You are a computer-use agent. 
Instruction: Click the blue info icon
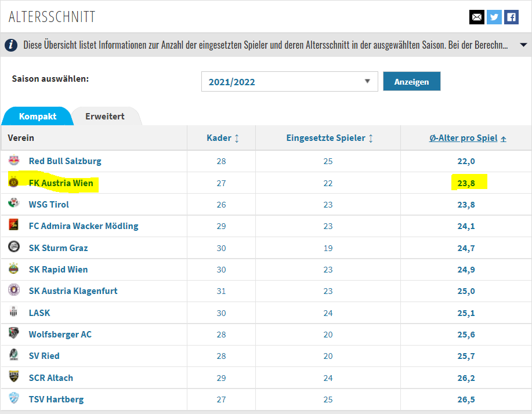11,45
